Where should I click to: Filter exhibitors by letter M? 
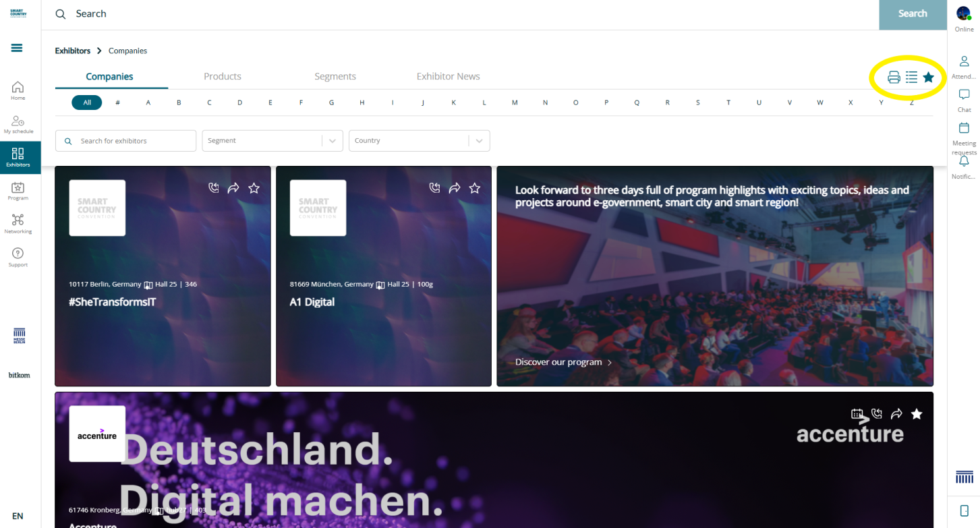point(515,102)
